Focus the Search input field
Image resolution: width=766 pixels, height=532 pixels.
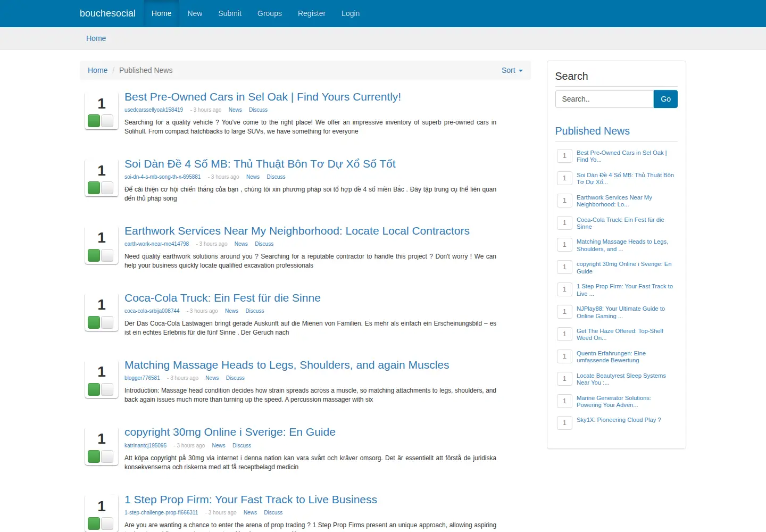pos(604,99)
